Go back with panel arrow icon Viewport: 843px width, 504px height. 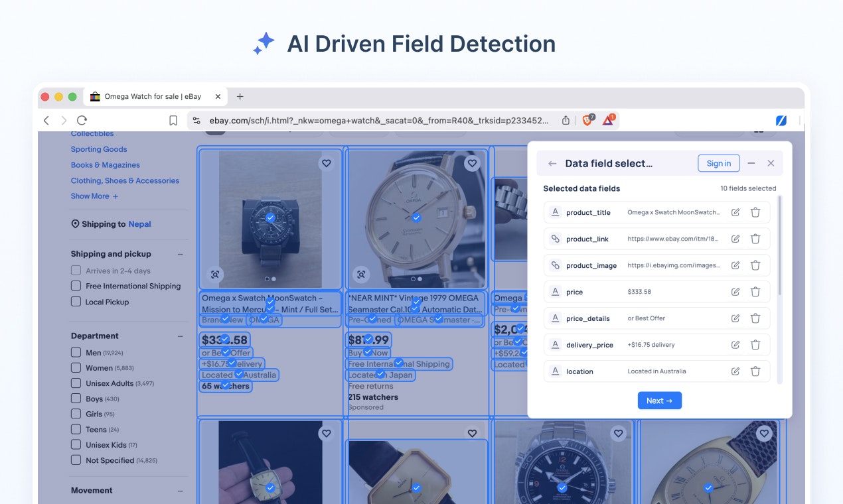click(x=552, y=163)
